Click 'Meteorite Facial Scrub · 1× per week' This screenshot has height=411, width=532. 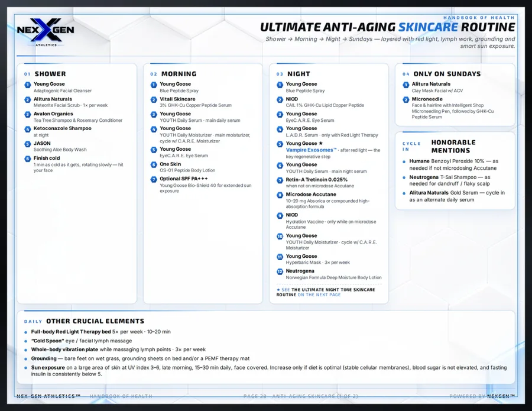point(70,105)
